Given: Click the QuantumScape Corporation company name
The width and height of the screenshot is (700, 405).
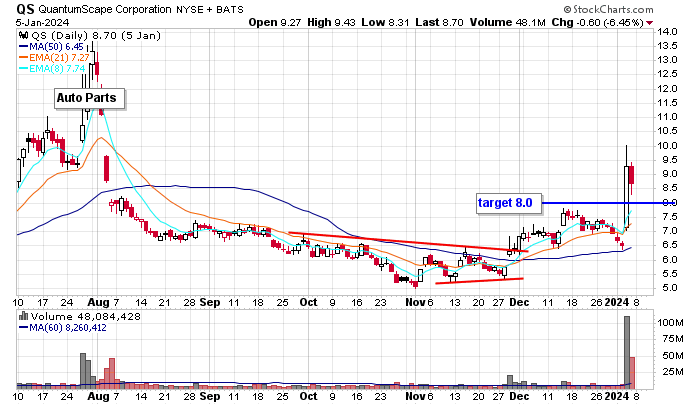Looking at the screenshot, I should point(105,9).
